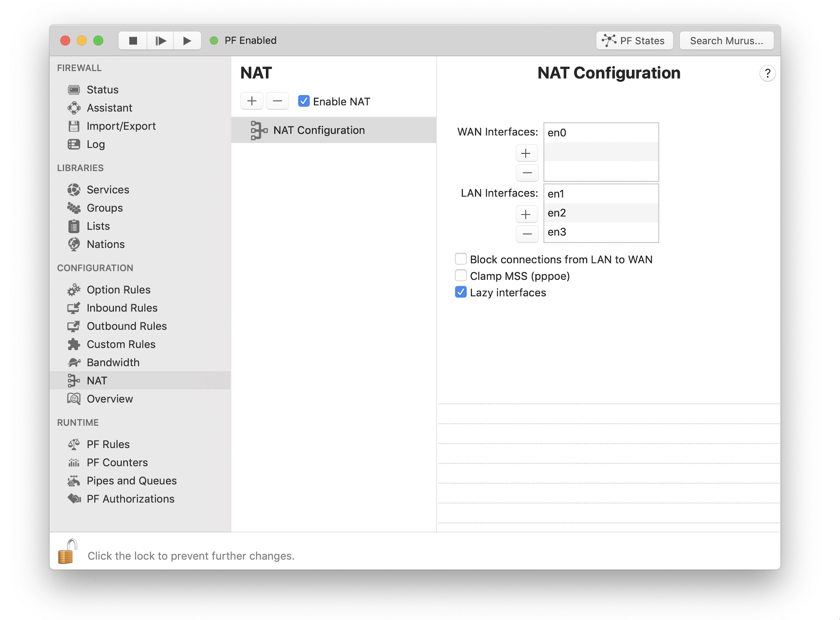Click the PF Authorizations handshake icon
840x620 pixels.
click(x=74, y=499)
